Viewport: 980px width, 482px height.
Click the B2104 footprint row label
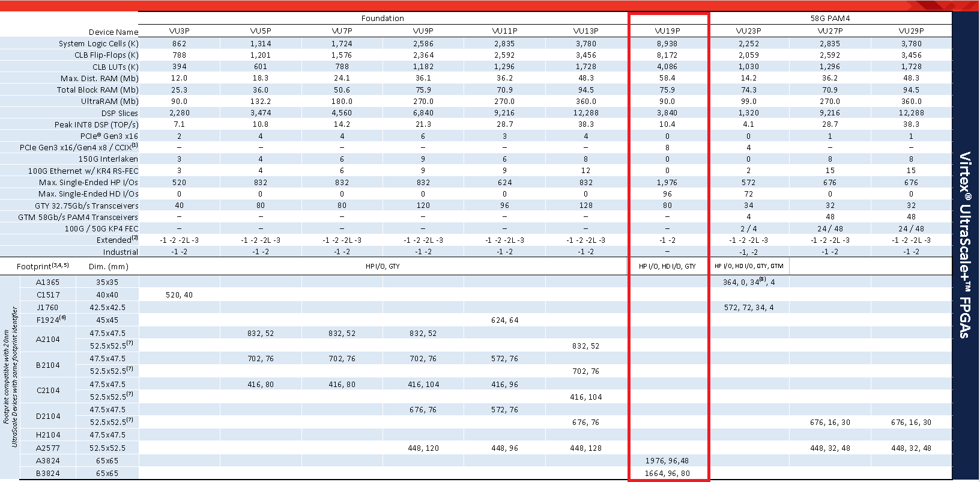48,365
